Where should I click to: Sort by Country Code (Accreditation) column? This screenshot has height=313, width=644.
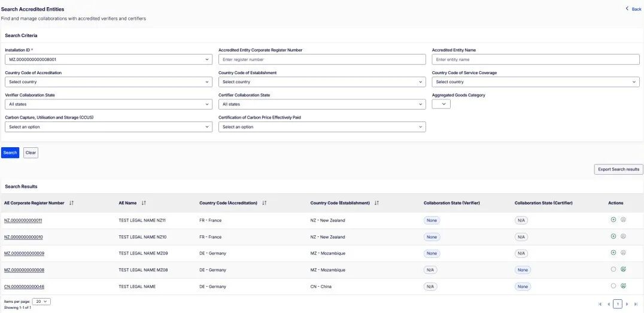coord(265,203)
